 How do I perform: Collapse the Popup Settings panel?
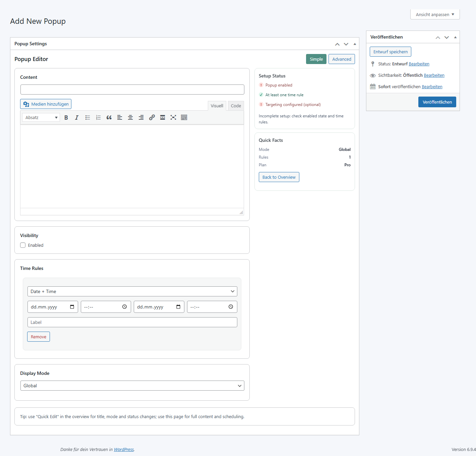click(355, 44)
